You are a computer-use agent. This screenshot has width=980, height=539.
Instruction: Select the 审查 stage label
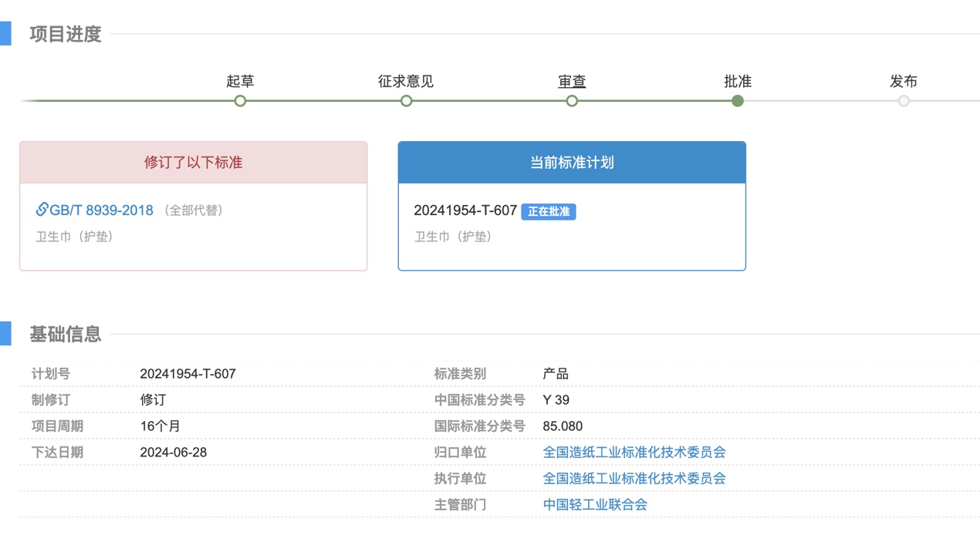tap(572, 81)
